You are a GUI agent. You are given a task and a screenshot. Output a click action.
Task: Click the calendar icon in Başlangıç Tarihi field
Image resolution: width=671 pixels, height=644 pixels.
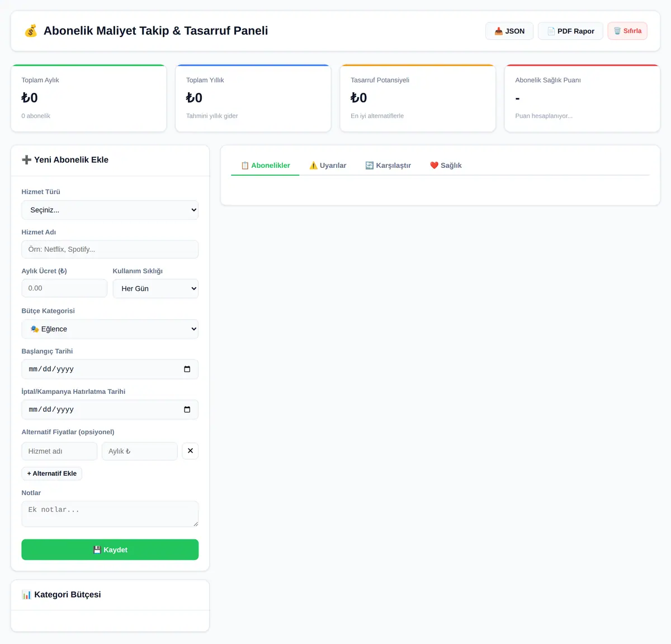tap(187, 369)
